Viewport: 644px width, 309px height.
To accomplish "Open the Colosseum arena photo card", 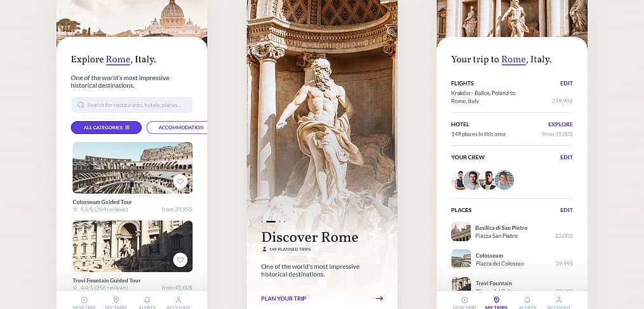I will (x=132, y=168).
